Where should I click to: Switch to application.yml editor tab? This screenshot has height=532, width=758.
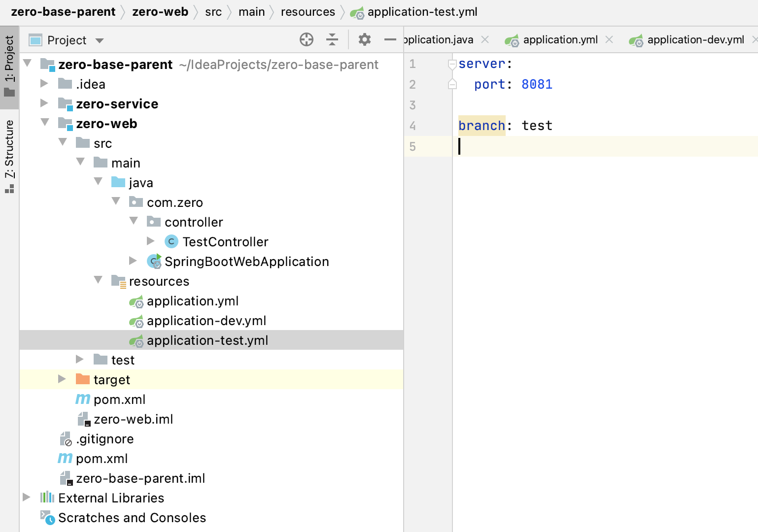click(551, 40)
